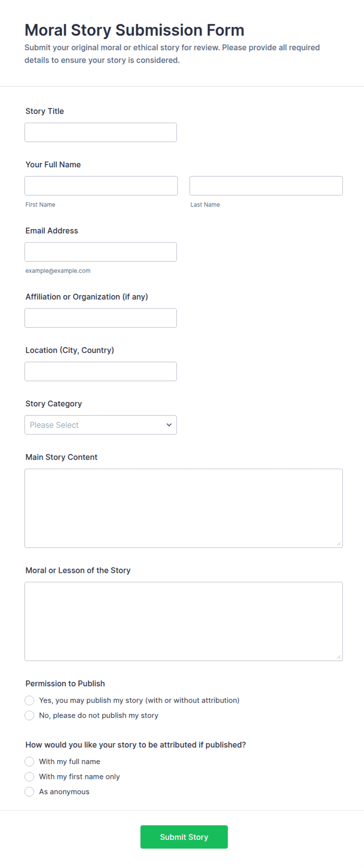Select 'Yes, you may publish my story'
This screenshot has height=868, width=364.
(29, 700)
